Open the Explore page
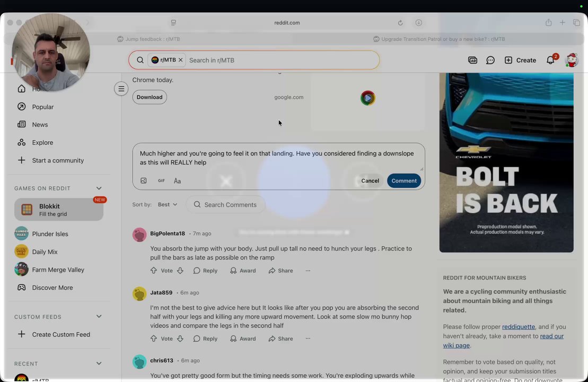The height and width of the screenshot is (382, 588). click(x=35, y=143)
